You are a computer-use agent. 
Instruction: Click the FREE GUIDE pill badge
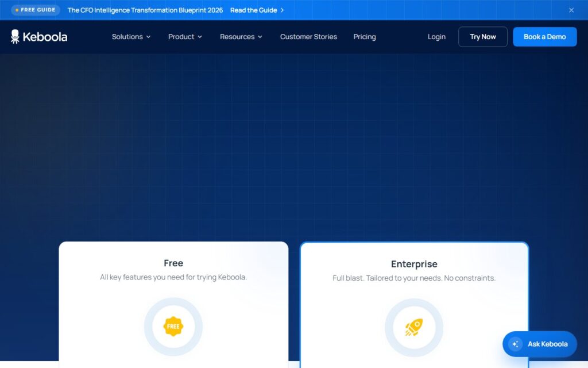[x=35, y=10]
